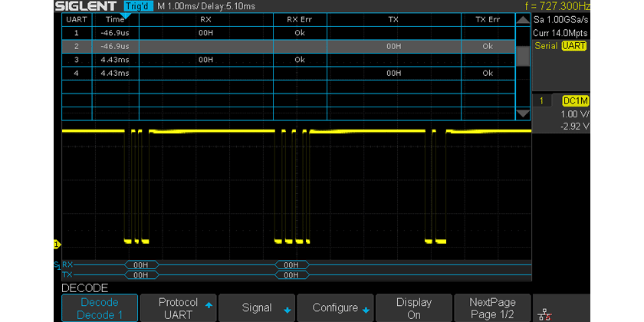Go to NextPage of decode menu
644x322 pixels.
(491, 308)
